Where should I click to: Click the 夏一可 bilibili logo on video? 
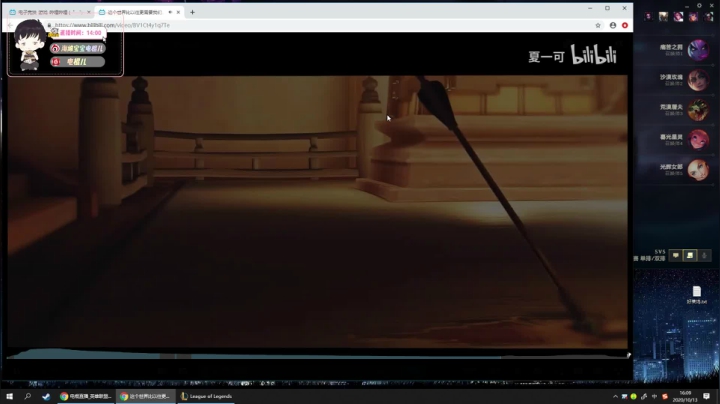pyautogui.click(x=572, y=55)
